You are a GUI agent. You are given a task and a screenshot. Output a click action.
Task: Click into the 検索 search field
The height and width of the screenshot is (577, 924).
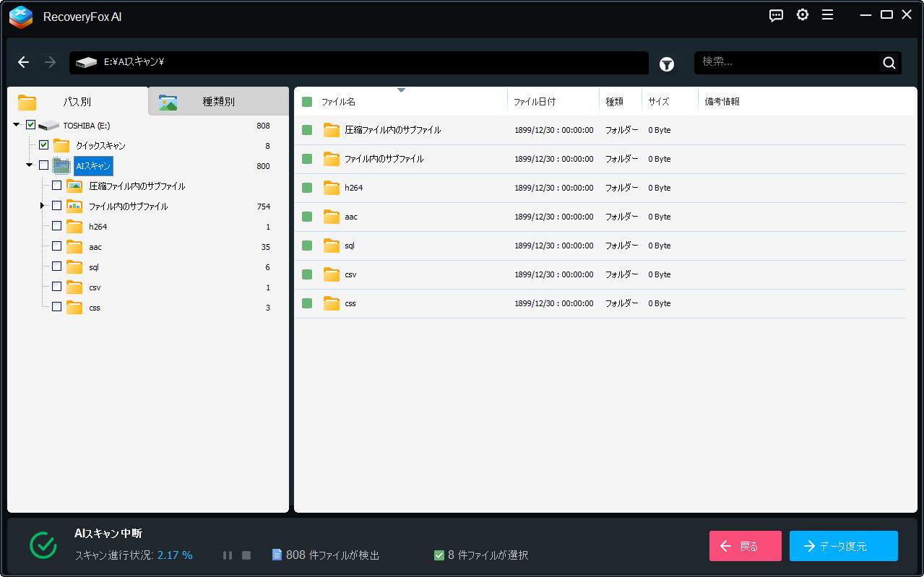pyautogui.click(x=787, y=62)
